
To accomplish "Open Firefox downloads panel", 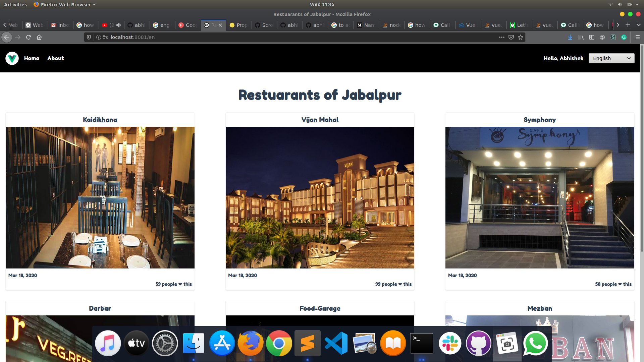I will [x=570, y=37].
